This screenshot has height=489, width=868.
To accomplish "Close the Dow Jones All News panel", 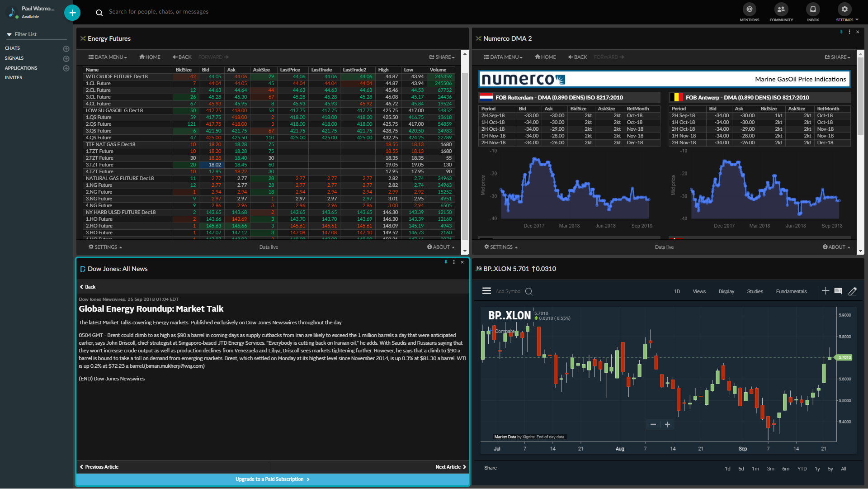I will point(462,262).
